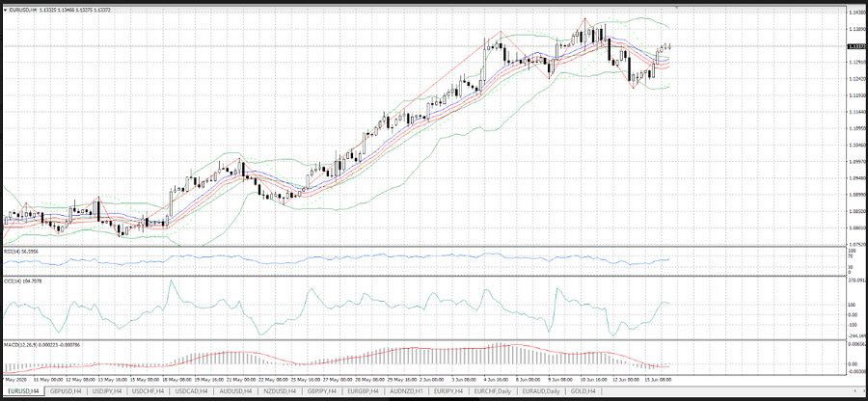Click the small arrow beside EURUSD,H4 title
This screenshot has height=401, width=868.
click(x=7, y=9)
